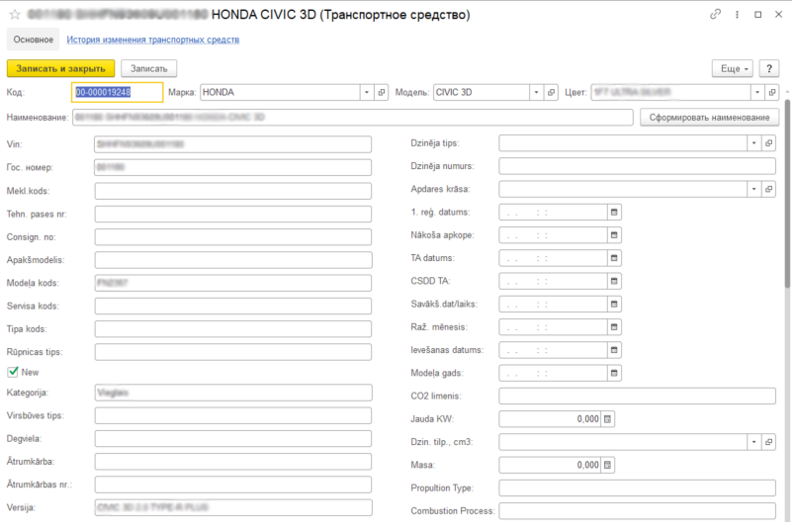Focus the Гос. номер input field
Screen dimensions: 795x532
point(232,167)
